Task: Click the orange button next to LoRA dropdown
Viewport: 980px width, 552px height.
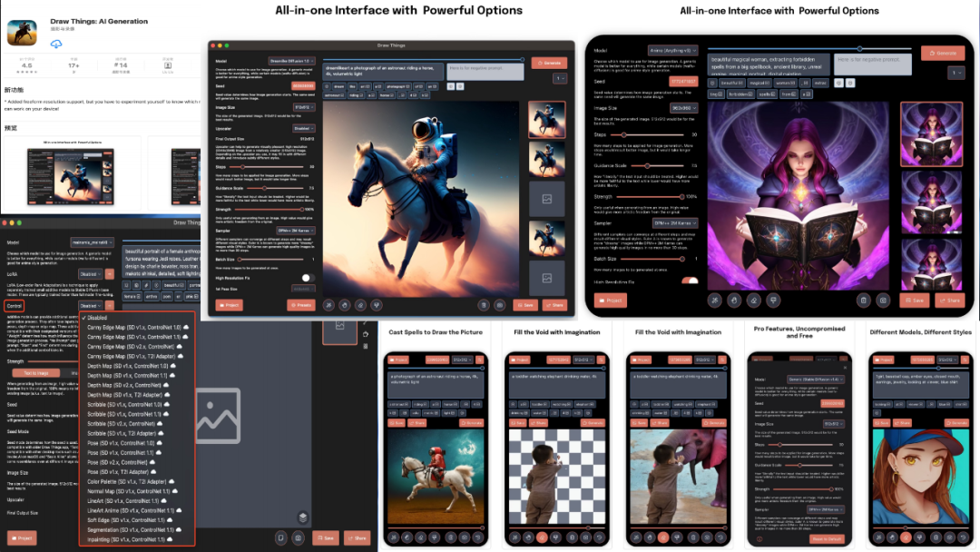Action: pos(110,274)
